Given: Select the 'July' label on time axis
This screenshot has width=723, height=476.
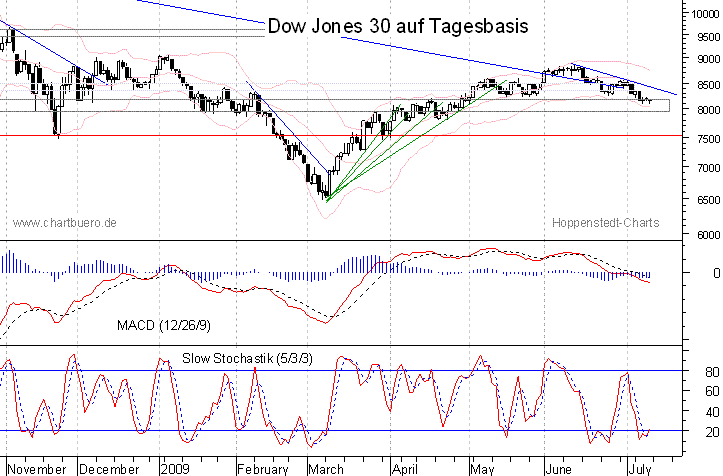Looking at the screenshot, I should click(640, 470).
